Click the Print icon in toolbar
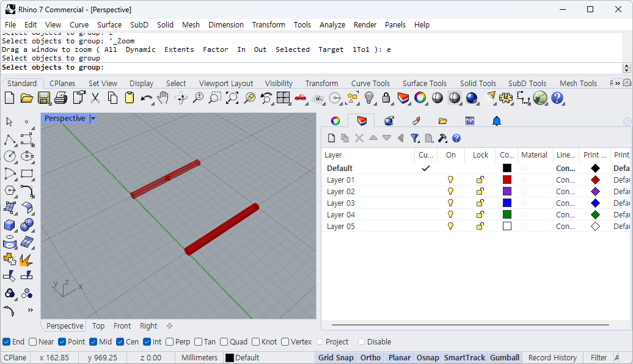633x364 pixels. 60,98
